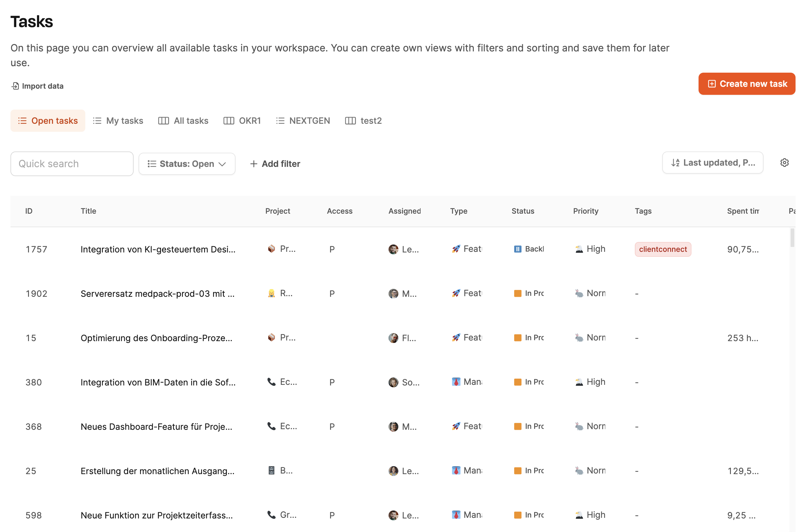
Task: Click assignee avatar for task 1902
Action: point(393,293)
